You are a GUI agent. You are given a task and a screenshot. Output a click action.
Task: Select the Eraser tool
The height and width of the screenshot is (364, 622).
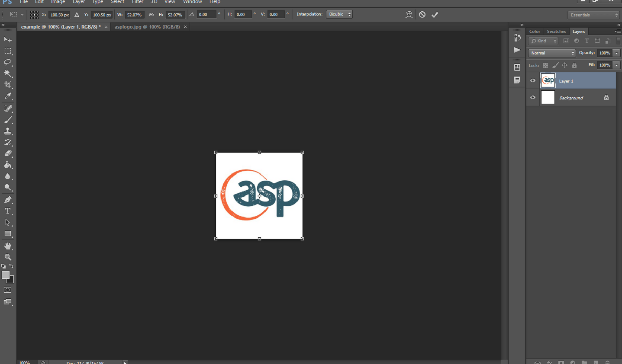coord(8,153)
